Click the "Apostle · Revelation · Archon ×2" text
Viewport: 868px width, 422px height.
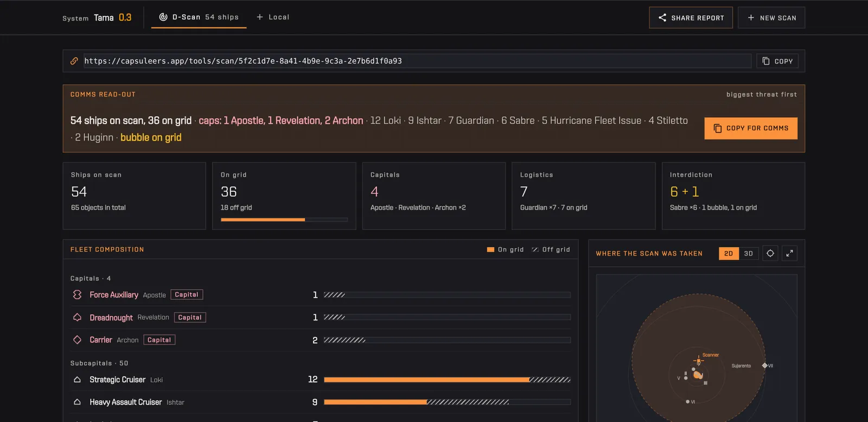click(x=418, y=208)
